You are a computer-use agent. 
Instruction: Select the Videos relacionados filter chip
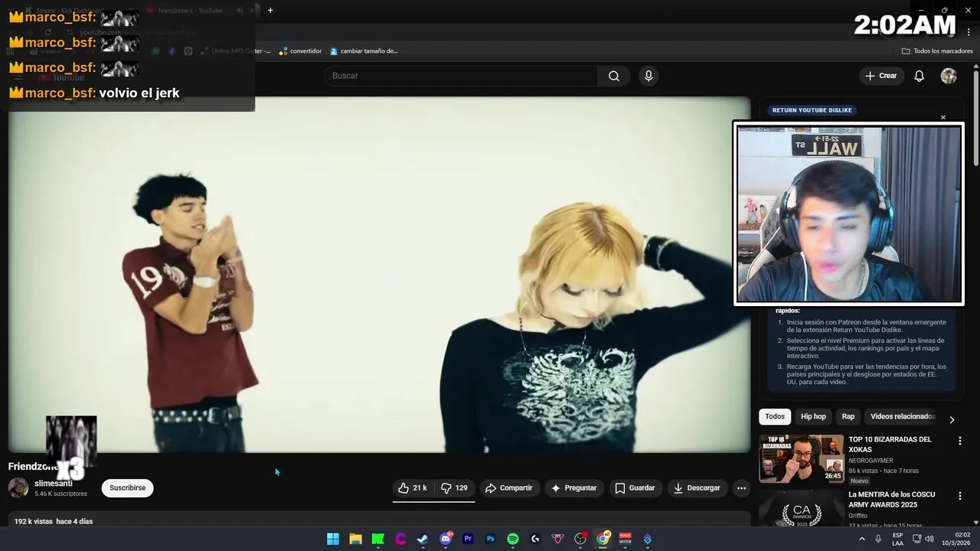pyautogui.click(x=902, y=416)
